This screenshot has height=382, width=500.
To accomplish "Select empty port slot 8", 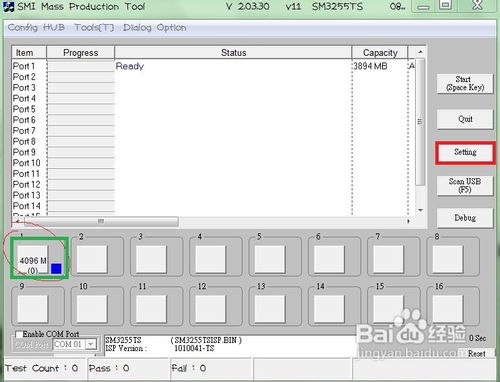I will (448, 259).
